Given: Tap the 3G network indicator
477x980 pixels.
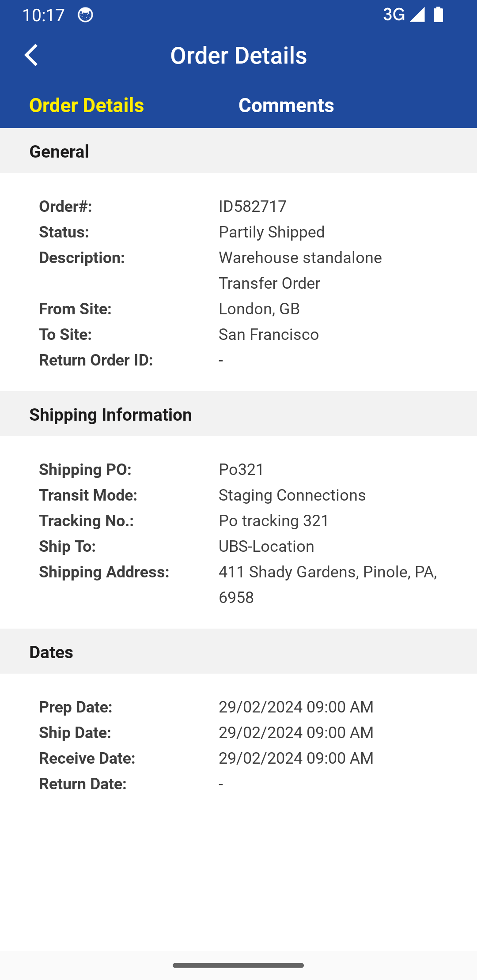Looking at the screenshot, I should (x=394, y=15).
